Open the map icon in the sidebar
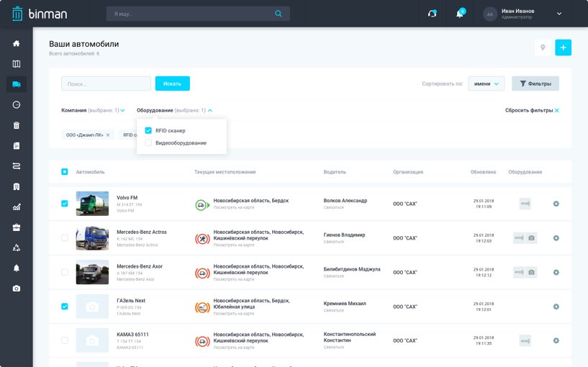The width and height of the screenshot is (588, 367). (16, 64)
